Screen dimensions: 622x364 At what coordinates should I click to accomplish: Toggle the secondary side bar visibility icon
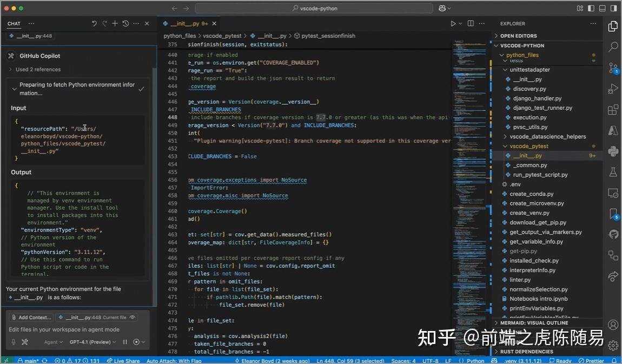tap(614, 8)
